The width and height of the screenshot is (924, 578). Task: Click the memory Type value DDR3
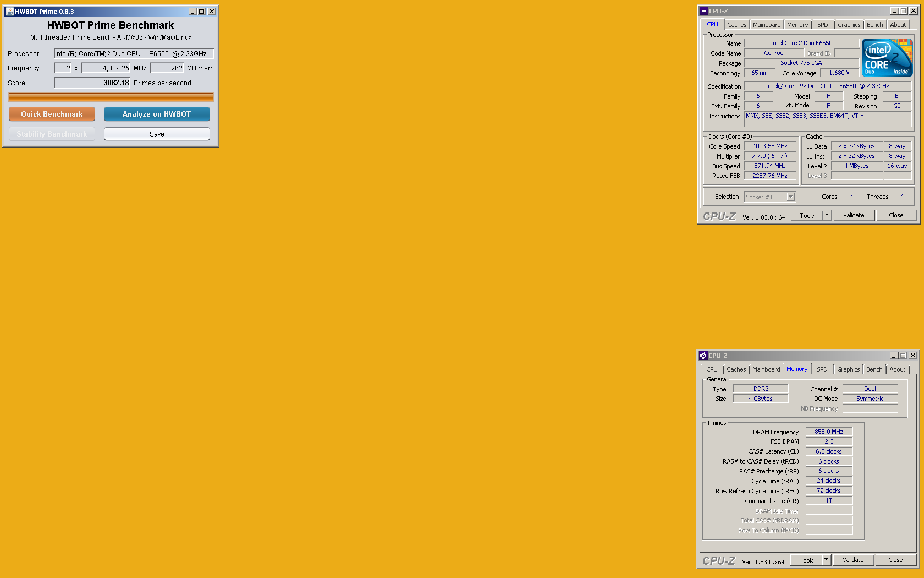click(761, 389)
